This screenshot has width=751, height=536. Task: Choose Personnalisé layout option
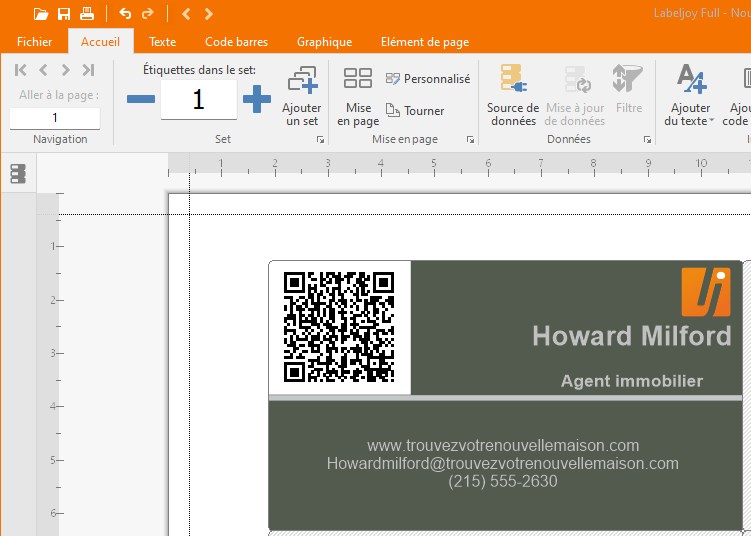pyautogui.click(x=428, y=79)
